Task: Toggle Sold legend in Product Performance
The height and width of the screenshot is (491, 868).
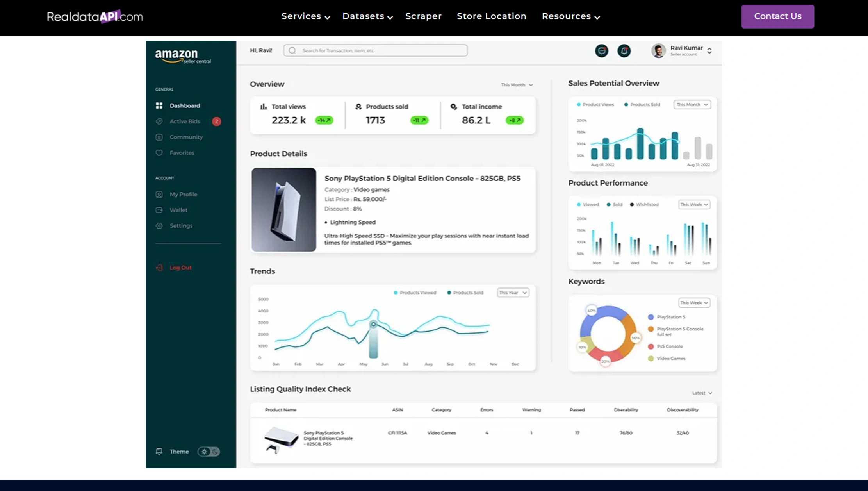Action: [x=615, y=205]
